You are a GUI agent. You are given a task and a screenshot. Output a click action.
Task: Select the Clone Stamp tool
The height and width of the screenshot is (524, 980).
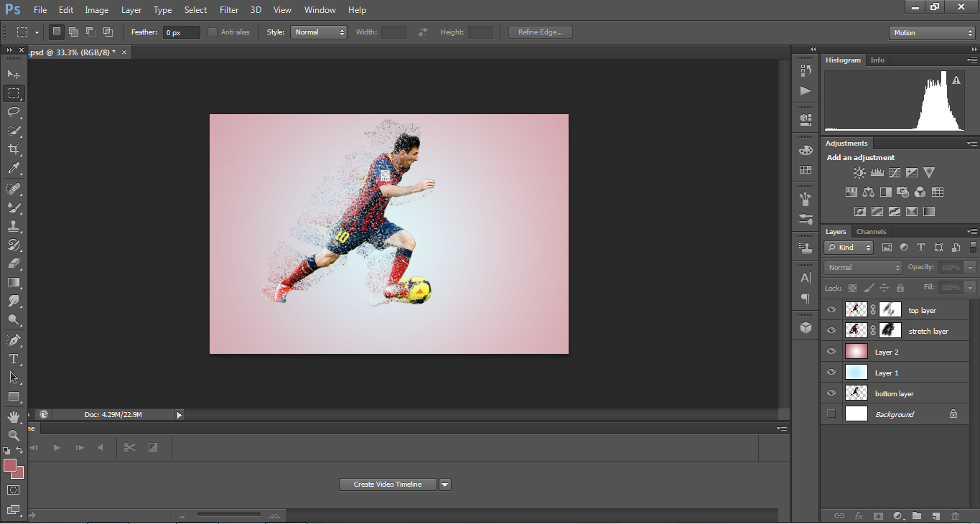pyautogui.click(x=13, y=226)
